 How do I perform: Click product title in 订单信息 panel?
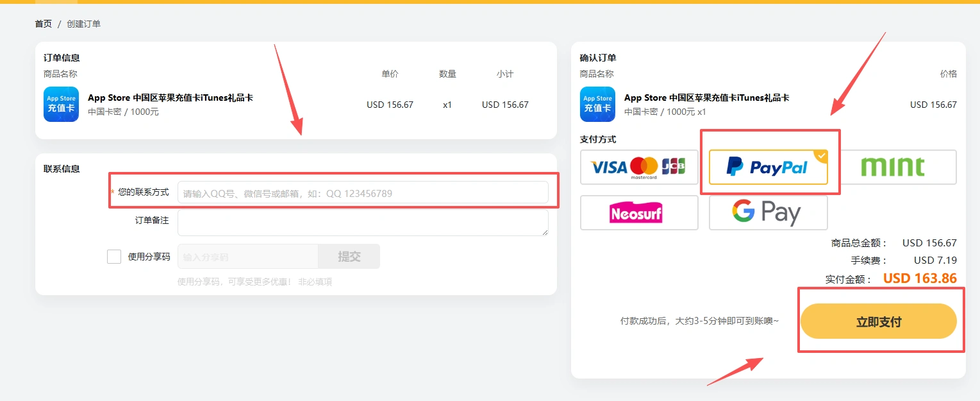170,98
